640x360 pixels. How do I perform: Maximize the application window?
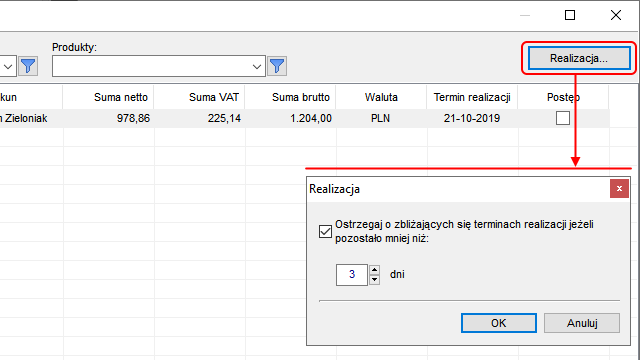[570, 16]
